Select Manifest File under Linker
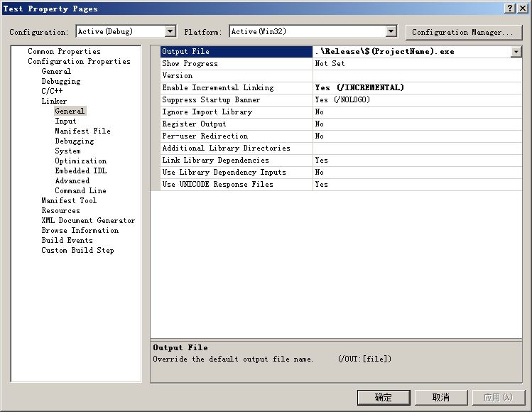 [82, 131]
